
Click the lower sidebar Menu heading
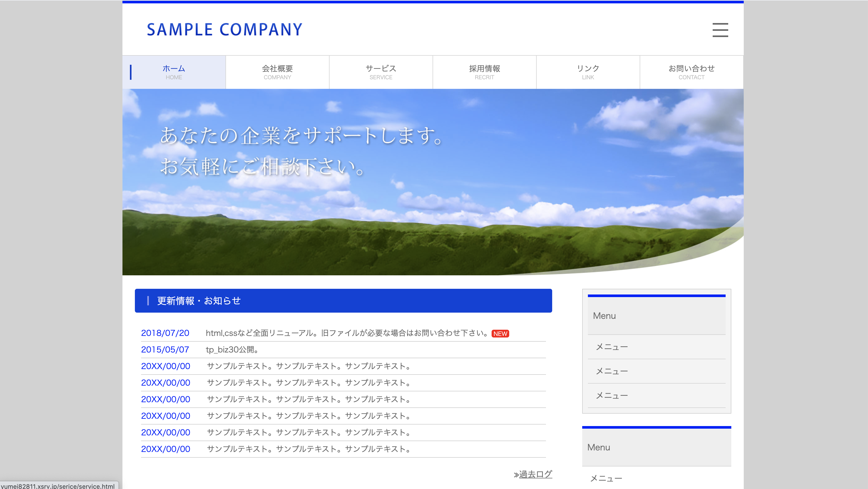656,447
